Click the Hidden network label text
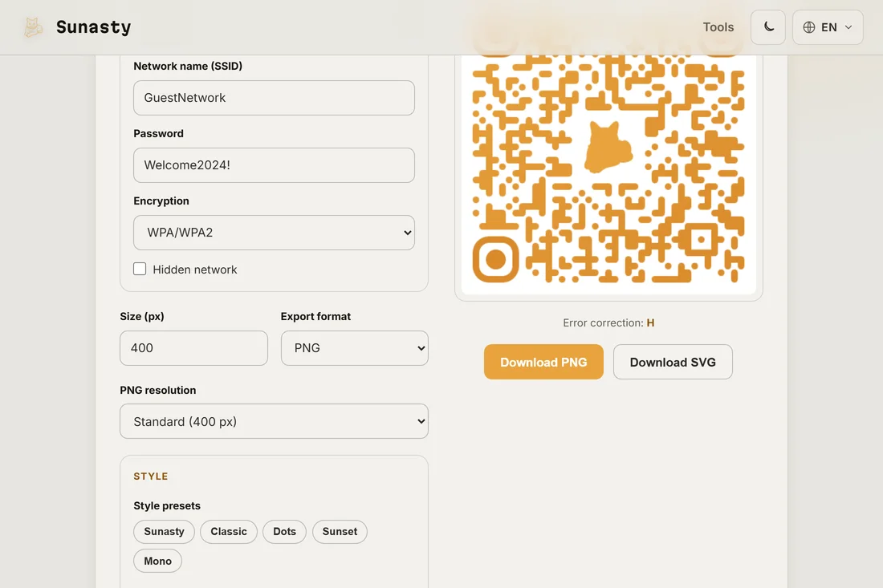This screenshot has height=588, width=883. coord(195,270)
